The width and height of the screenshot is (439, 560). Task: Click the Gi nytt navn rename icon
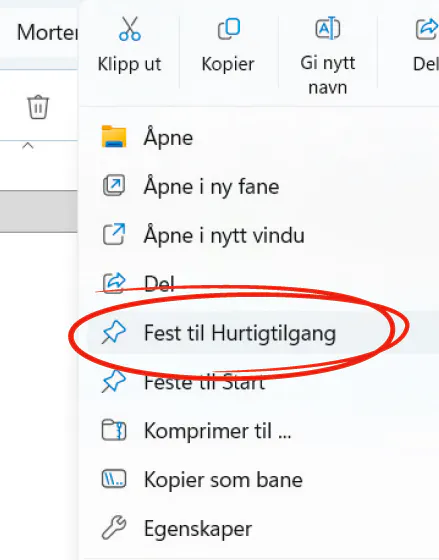click(x=328, y=28)
